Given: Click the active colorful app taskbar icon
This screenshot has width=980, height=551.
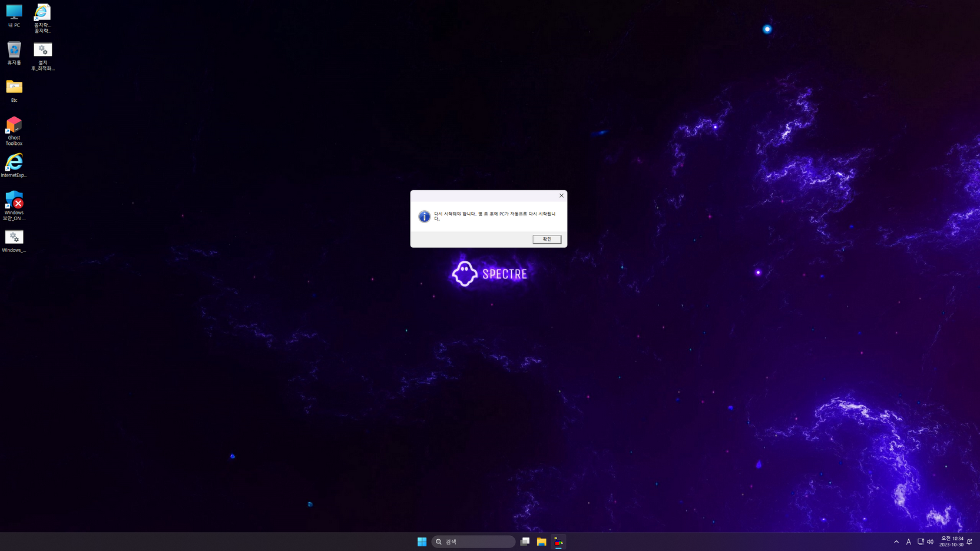Looking at the screenshot, I should (558, 542).
